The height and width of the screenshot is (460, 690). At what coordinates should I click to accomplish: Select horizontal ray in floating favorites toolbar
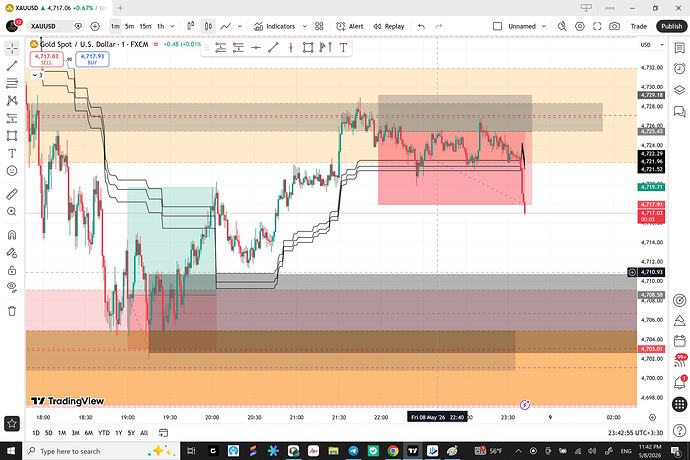pos(256,48)
